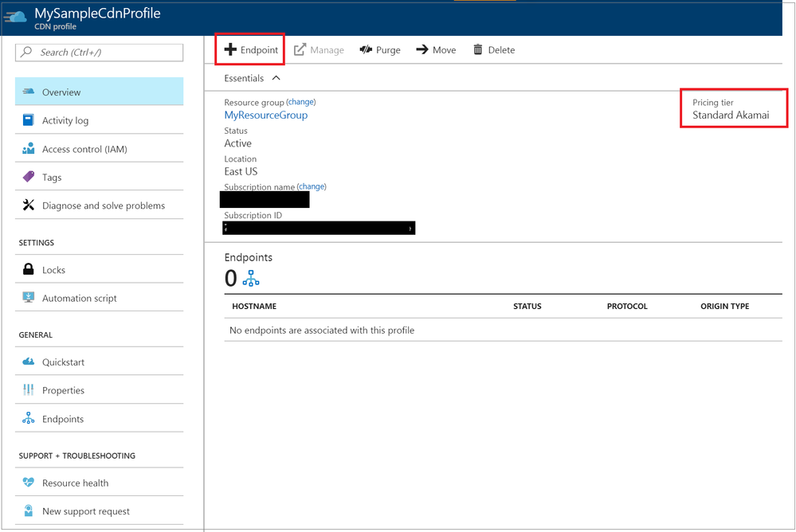Go to Tags in sidebar
Image resolution: width=796 pixels, height=532 pixels.
(x=99, y=177)
